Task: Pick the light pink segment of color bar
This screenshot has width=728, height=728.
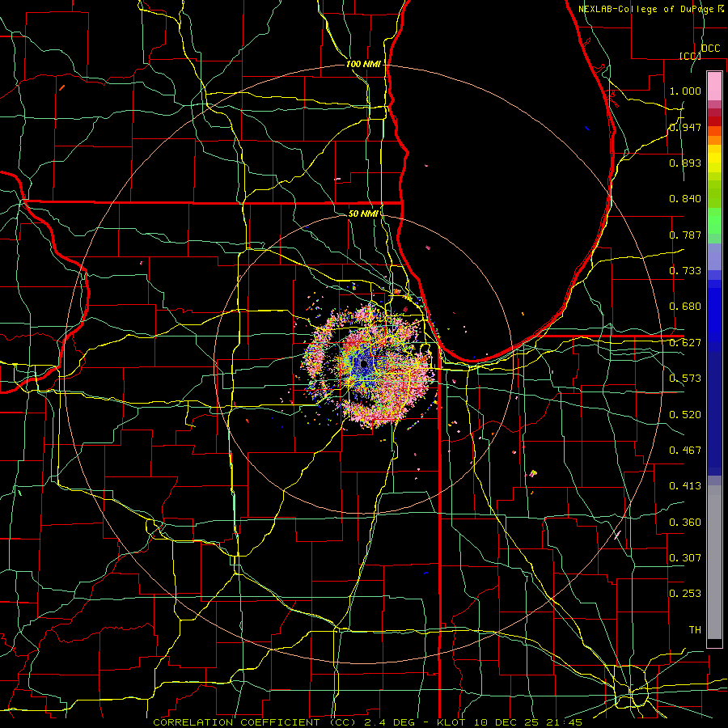Action: [x=714, y=86]
